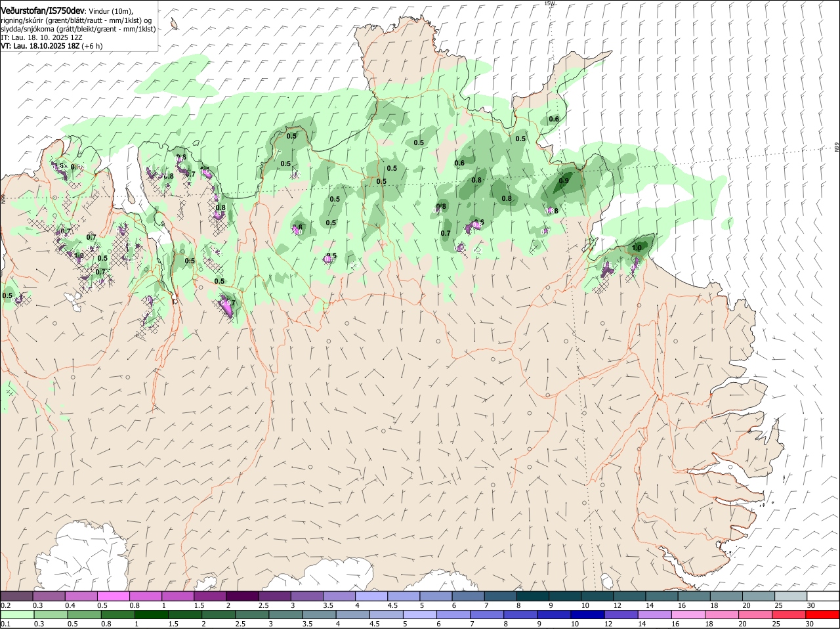Click the bottom legend swatch starting at 7
The height and width of the screenshot is (629, 840).
487,615
